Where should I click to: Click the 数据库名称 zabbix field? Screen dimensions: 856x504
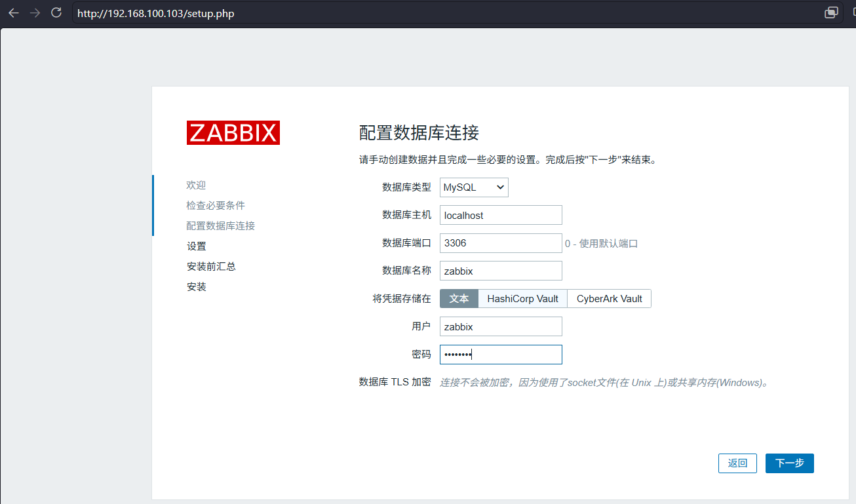(x=501, y=271)
